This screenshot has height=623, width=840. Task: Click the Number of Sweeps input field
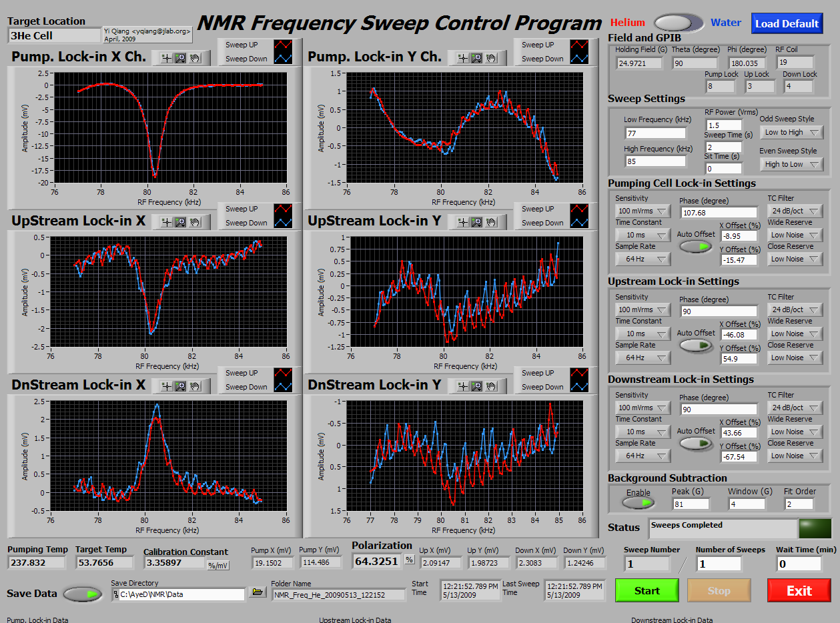719,564
